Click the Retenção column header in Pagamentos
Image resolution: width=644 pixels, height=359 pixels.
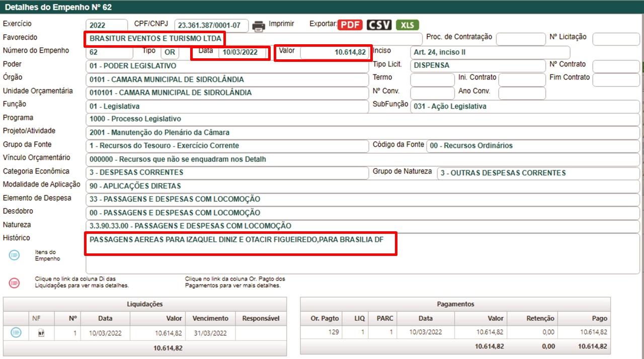coord(540,318)
